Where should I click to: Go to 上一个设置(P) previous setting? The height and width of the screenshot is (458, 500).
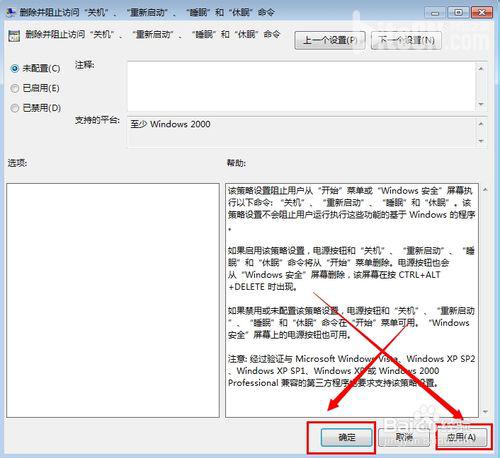[330, 40]
